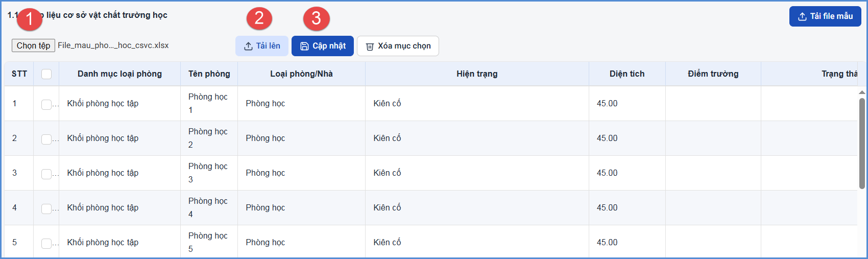Screen dimensions: 868x259
Task: Click the scrollbar up arrow
Action: click(862, 92)
